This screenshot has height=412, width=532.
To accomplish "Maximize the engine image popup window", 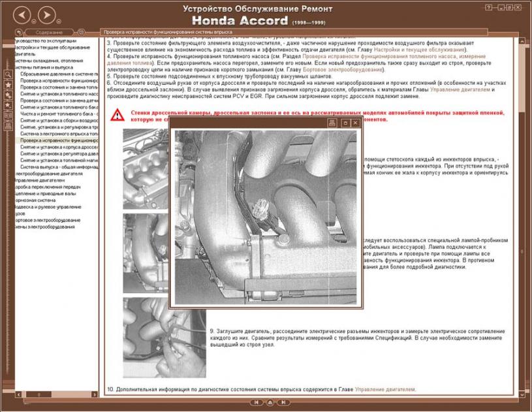I will point(345,123).
